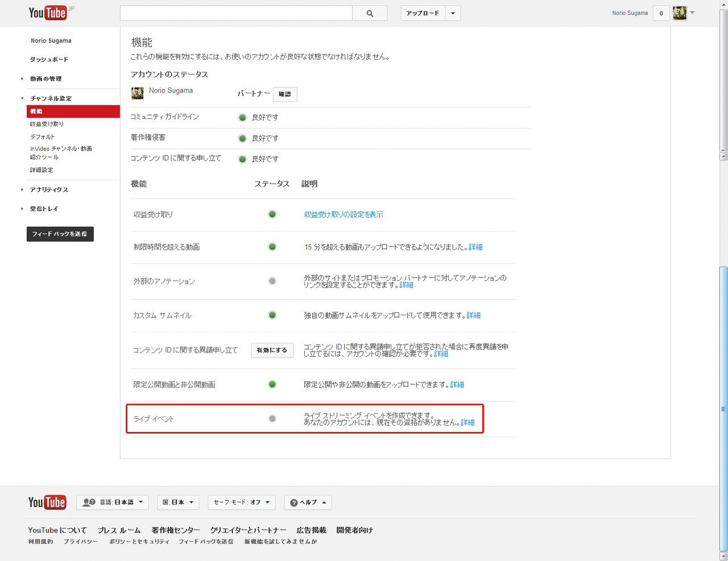Screen dimensions: 728x561
Task: Click green status dot for 制限時間を超える動画
Action: [x=272, y=247]
